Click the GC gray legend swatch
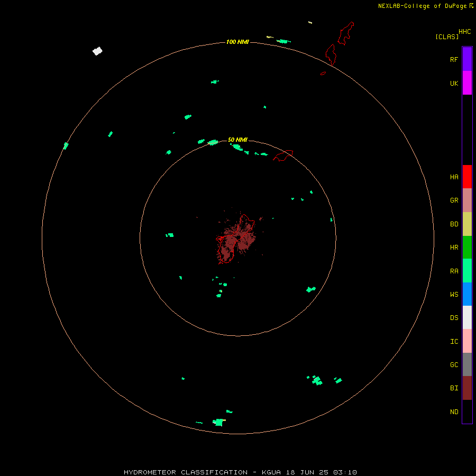 (467, 364)
